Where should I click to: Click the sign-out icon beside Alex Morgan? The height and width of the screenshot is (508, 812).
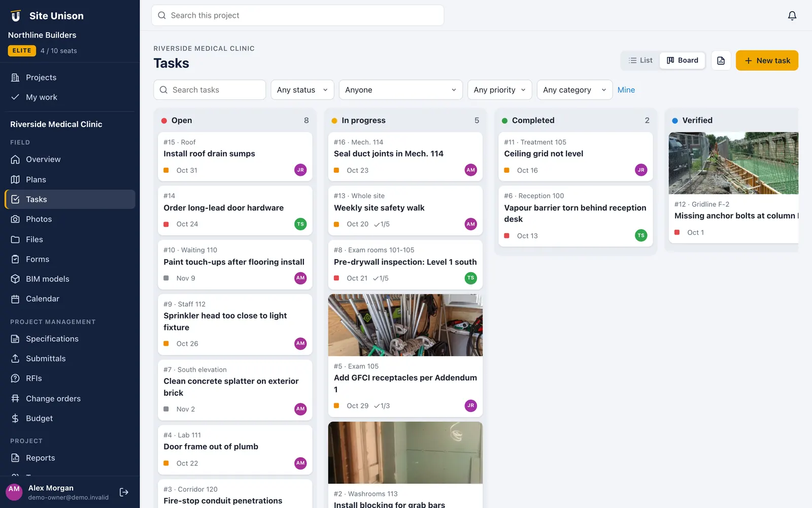pyautogui.click(x=124, y=492)
